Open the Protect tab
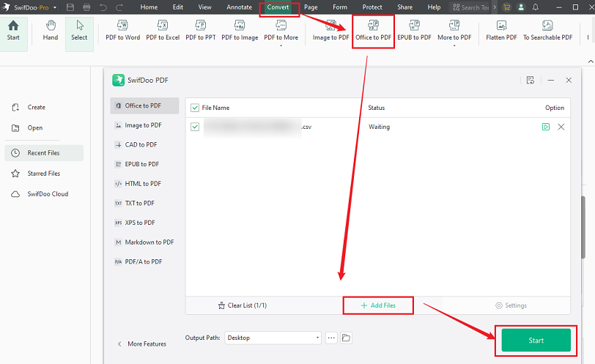 pyautogui.click(x=372, y=7)
